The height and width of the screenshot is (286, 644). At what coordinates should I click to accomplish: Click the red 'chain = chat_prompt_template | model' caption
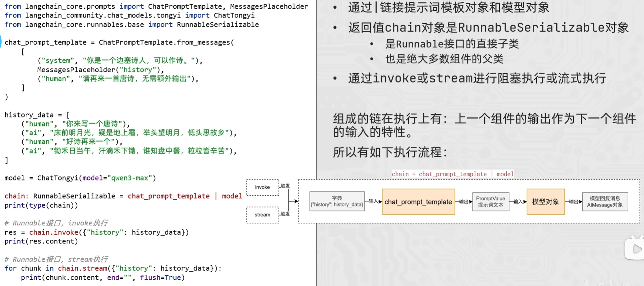coord(452,174)
